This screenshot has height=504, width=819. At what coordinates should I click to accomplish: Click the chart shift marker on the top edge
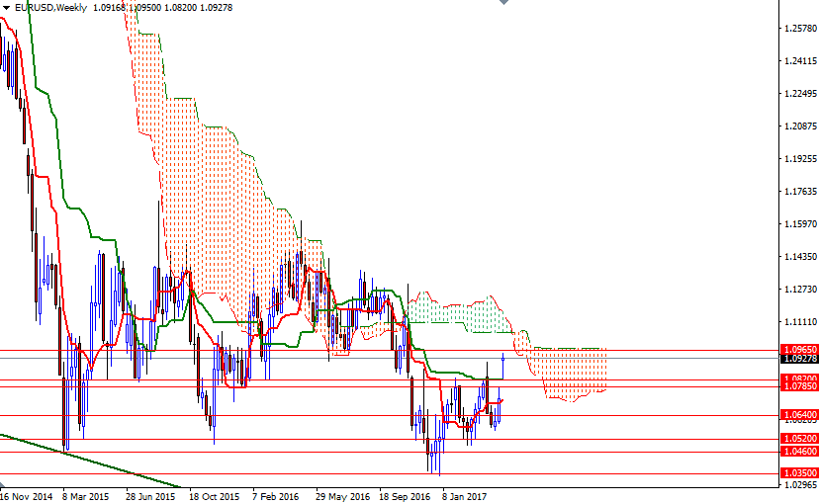[503, 2]
